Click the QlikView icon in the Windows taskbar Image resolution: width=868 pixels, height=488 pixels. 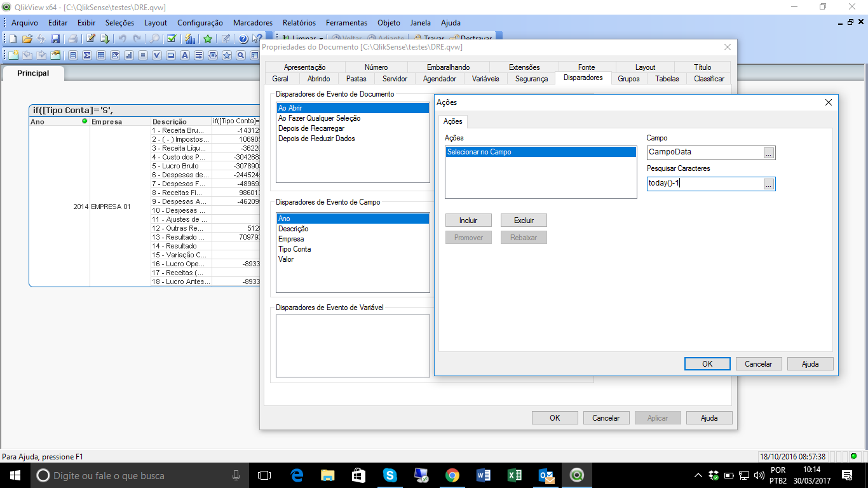click(x=577, y=475)
